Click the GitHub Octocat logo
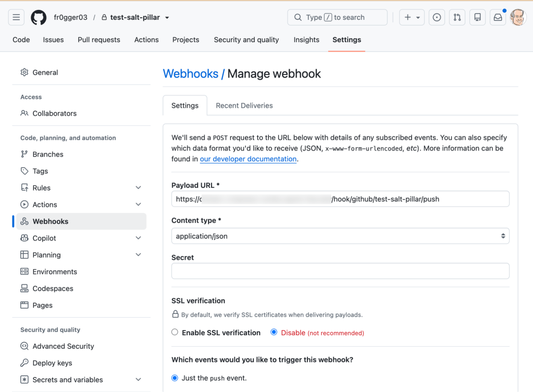 click(39, 17)
